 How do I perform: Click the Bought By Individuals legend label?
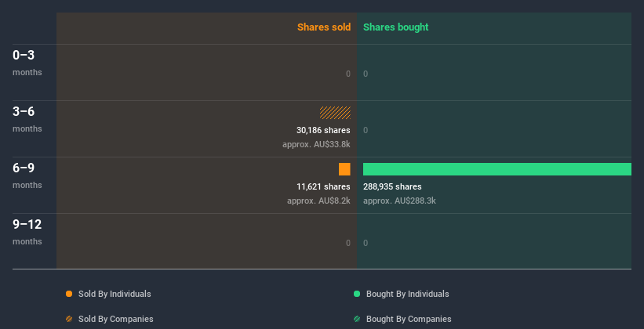407,294
